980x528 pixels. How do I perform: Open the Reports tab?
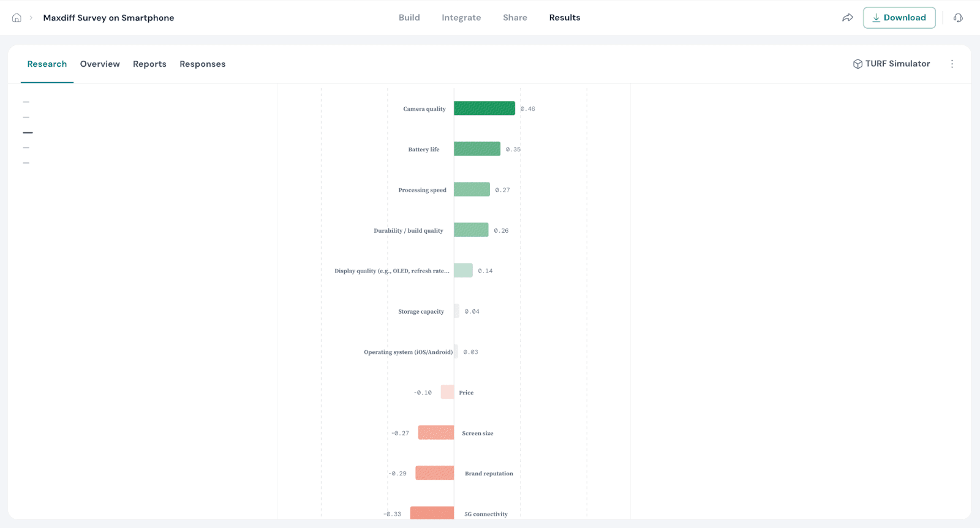pyautogui.click(x=149, y=64)
